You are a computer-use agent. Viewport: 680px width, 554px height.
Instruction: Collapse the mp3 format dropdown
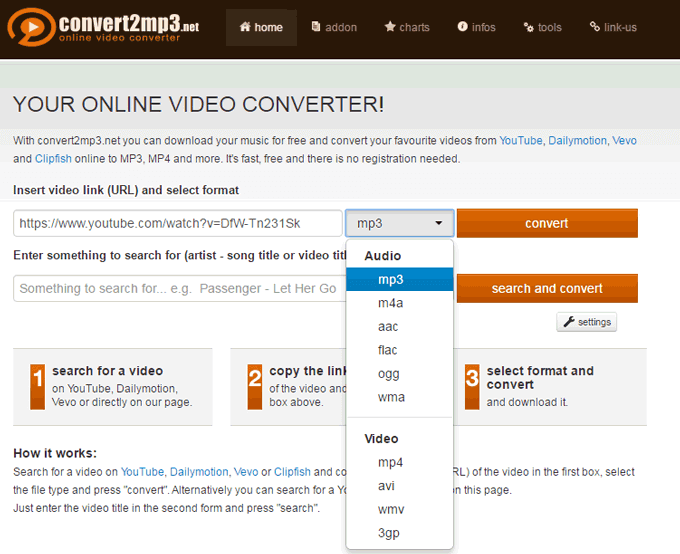tap(399, 223)
